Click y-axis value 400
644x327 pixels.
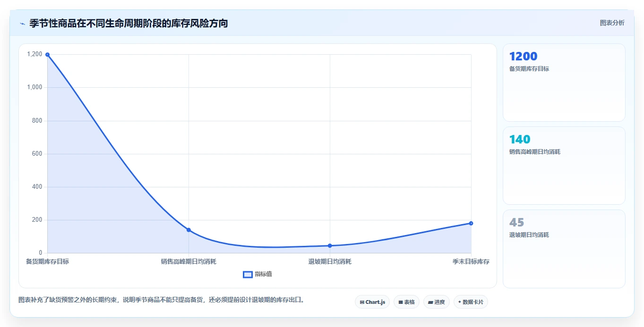coord(37,187)
